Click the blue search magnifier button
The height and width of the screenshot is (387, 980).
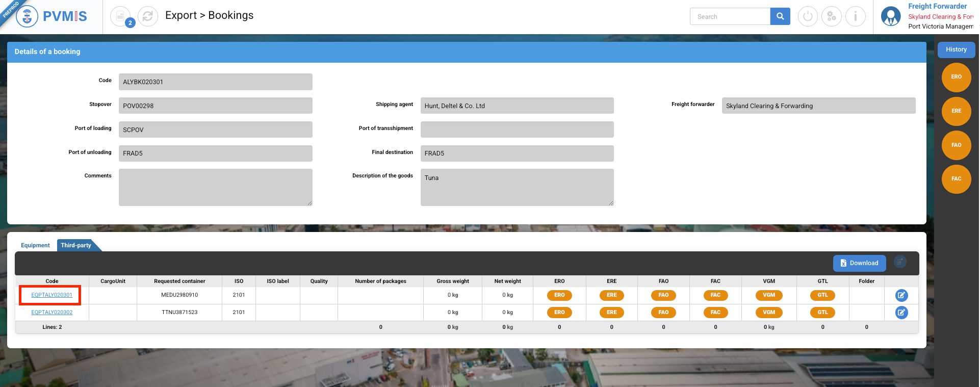coord(780,16)
